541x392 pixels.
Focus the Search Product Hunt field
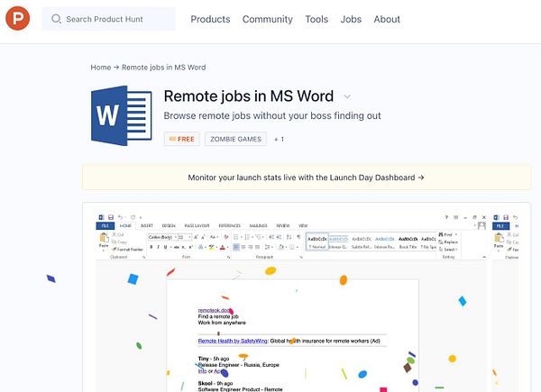pyautogui.click(x=108, y=19)
